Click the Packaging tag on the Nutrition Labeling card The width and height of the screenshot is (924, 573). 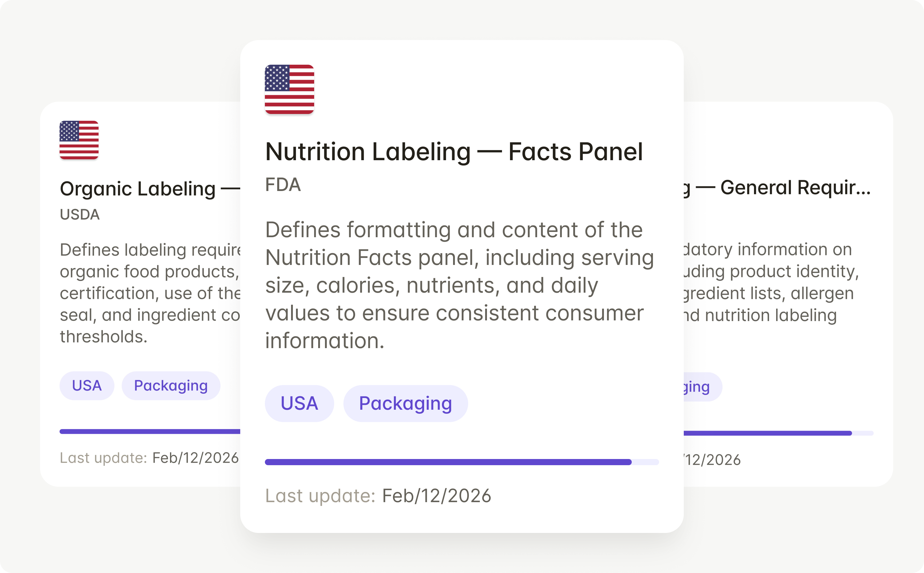tap(405, 403)
